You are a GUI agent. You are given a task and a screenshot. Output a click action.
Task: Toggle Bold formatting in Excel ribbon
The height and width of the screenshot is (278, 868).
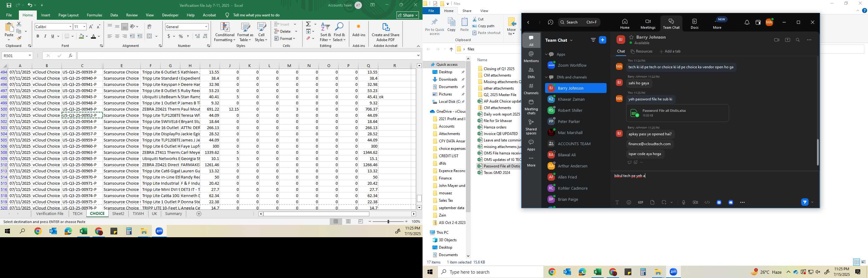coord(38,36)
